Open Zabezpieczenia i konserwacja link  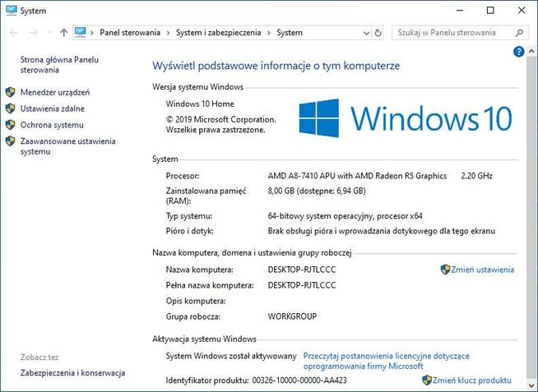(x=72, y=373)
